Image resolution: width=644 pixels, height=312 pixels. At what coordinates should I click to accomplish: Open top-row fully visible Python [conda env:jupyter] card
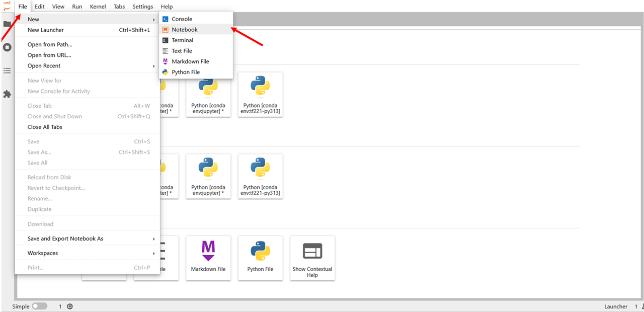[208, 95]
